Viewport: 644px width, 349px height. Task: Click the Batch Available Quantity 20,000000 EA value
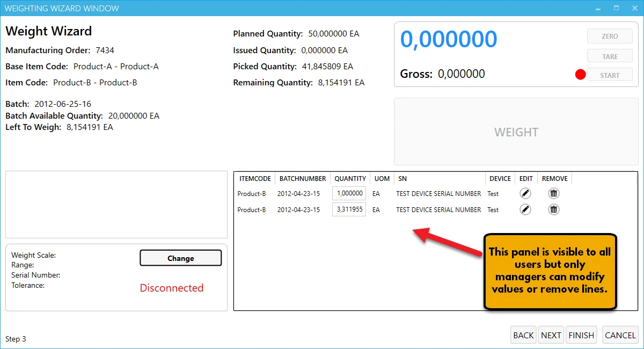click(x=134, y=115)
